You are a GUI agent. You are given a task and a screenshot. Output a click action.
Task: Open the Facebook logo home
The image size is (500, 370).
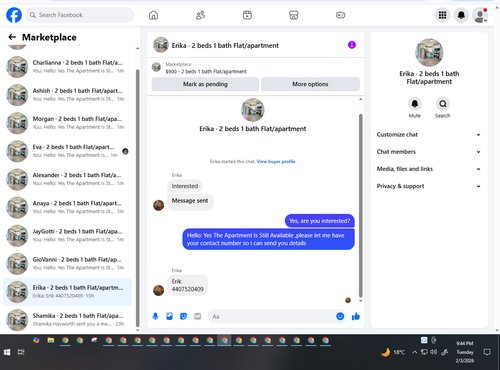[14, 15]
